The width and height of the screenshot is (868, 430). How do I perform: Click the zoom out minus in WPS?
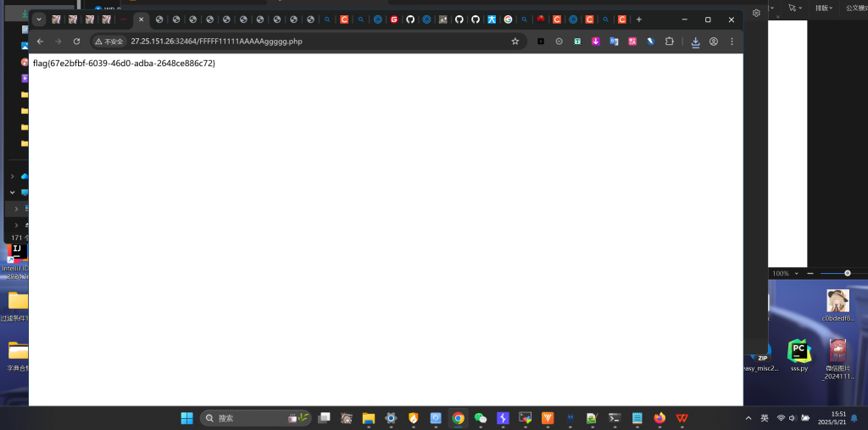(x=810, y=273)
